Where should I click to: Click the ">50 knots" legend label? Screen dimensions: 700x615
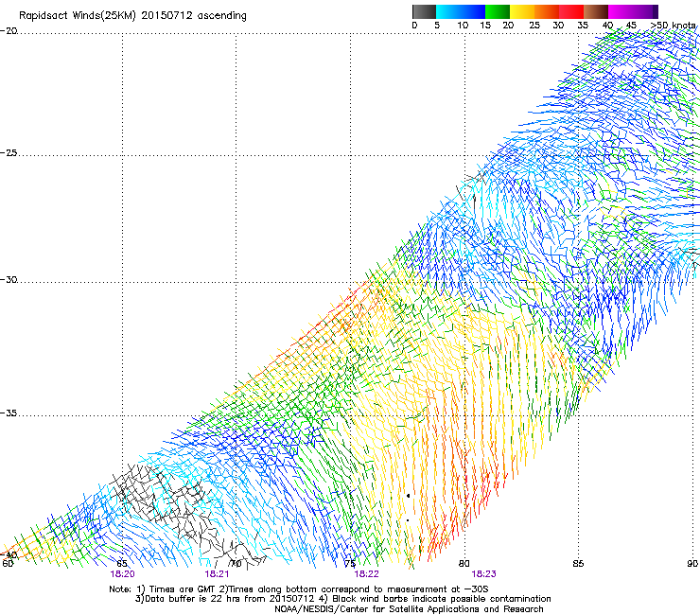point(673,26)
